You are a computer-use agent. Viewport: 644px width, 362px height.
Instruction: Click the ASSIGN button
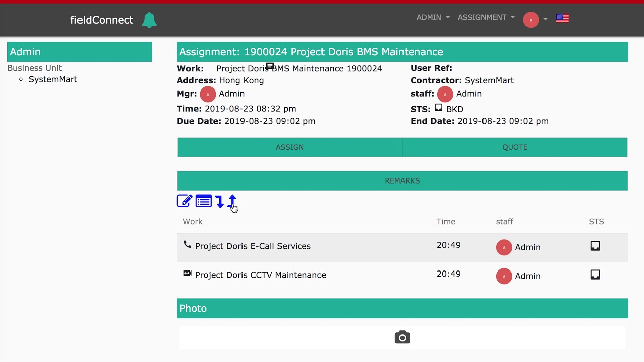point(290,147)
